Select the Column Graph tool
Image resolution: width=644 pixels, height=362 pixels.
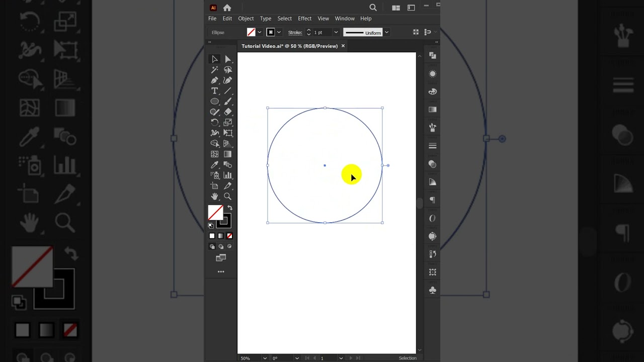pyautogui.click(x=228, y=175)
